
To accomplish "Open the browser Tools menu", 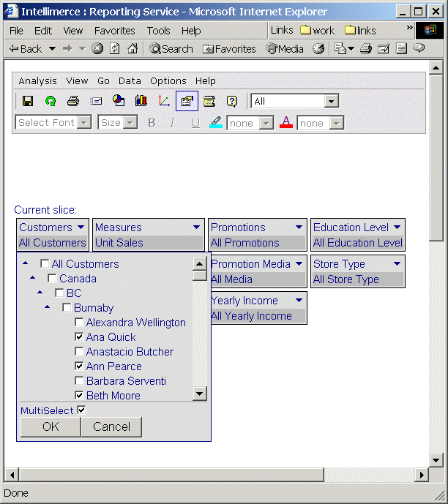I will (x=159, y=31).
